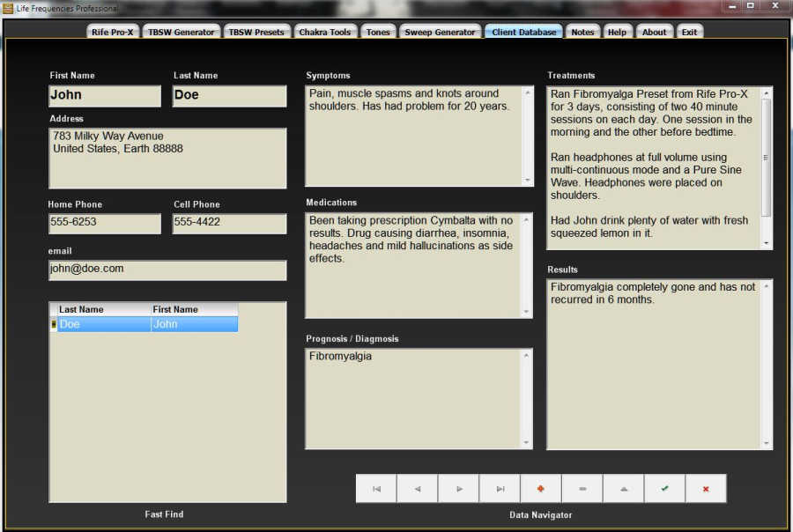Open the Chakra Tools tab
The image size is (793, 532).
(x=323, y=32)
